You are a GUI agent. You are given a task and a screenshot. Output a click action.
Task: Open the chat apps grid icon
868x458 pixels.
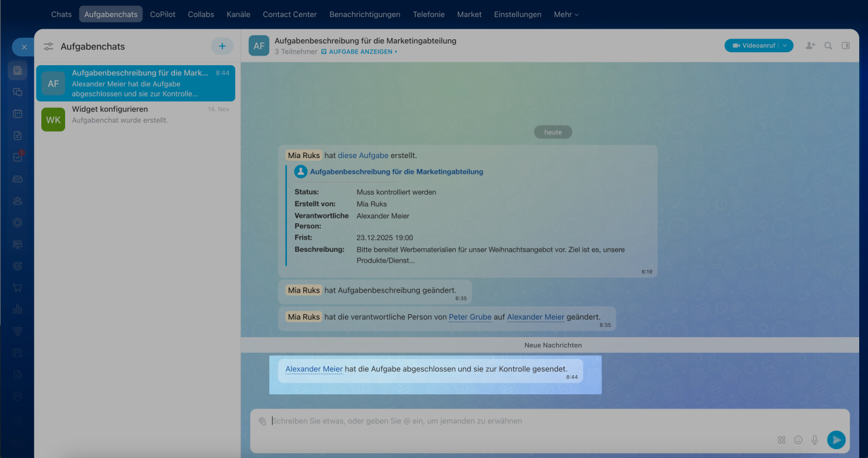pos(781,440)
